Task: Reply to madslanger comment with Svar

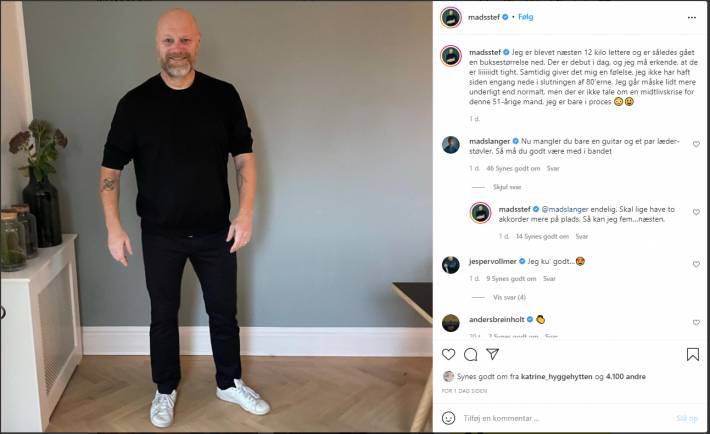Action: point(553,168)
